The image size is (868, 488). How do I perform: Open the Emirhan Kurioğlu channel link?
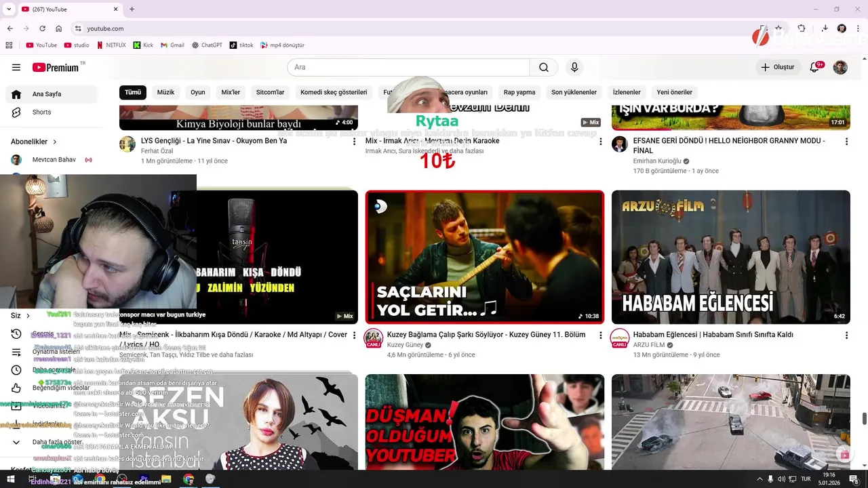tap(657, 161)
